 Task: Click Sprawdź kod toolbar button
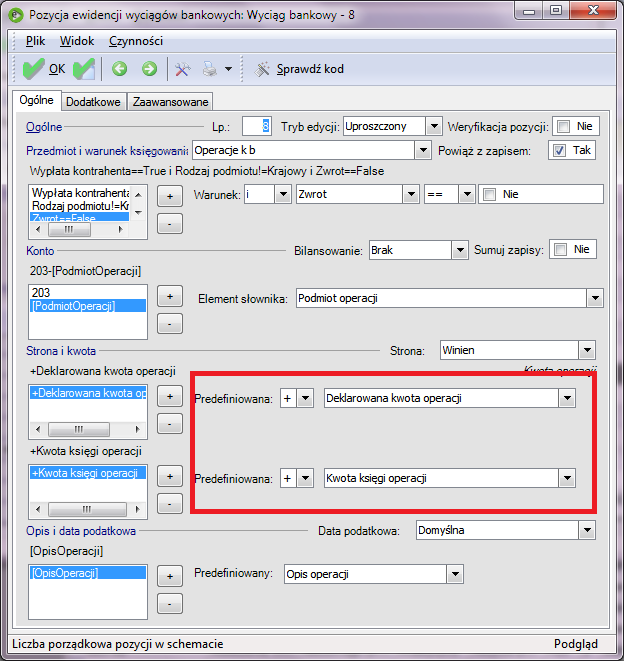click(299, 69)
